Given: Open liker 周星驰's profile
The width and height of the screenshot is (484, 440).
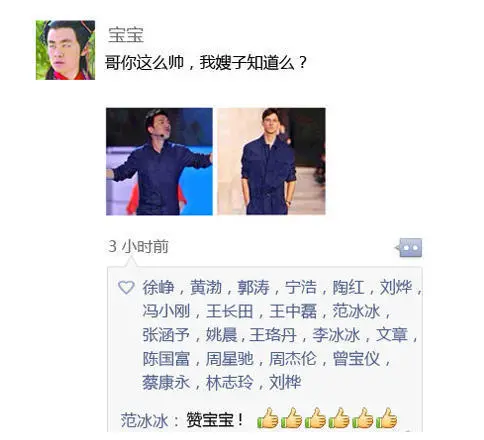Looking at the screenshot, I should (230, 359).
